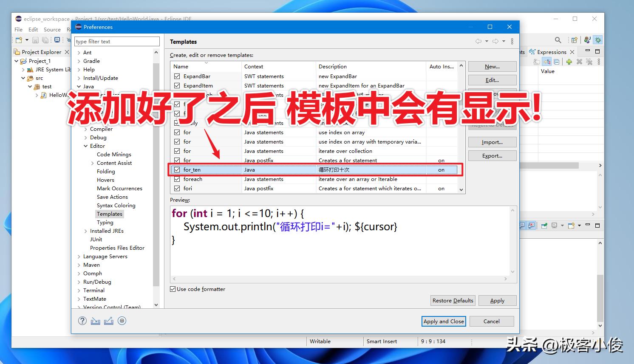Click the Search icon on Eclipse toolbar
This screenshot has height=364, width=634.
(558, 40)
